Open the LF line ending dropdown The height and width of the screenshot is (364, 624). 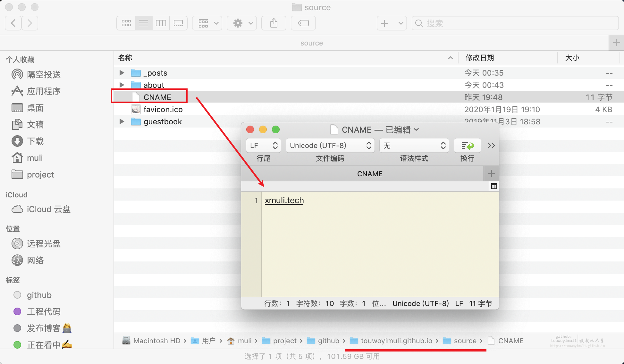263,146
